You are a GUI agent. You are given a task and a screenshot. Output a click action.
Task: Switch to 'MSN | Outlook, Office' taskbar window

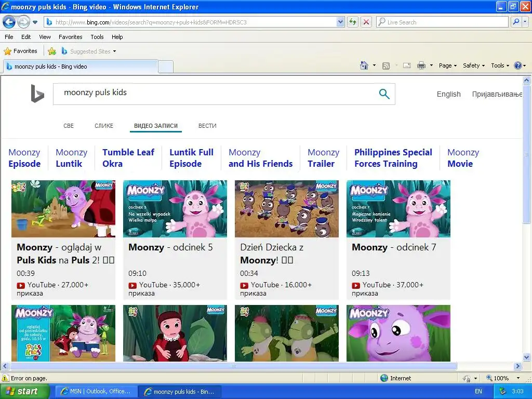tap(96, 392)
